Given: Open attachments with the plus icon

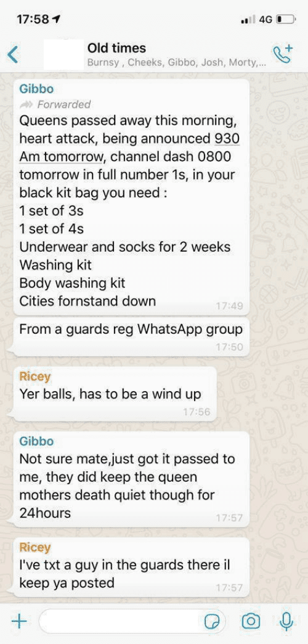Looking at the screenshot, I should click(x=18, y=621).
